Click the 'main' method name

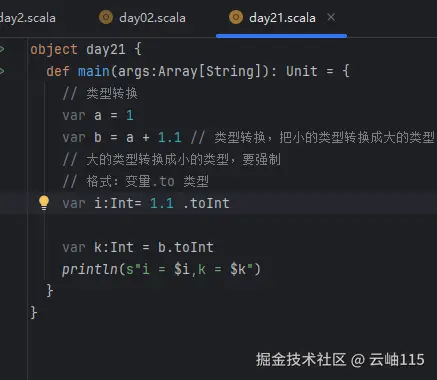pyautogui.click(x=94, y=71)
